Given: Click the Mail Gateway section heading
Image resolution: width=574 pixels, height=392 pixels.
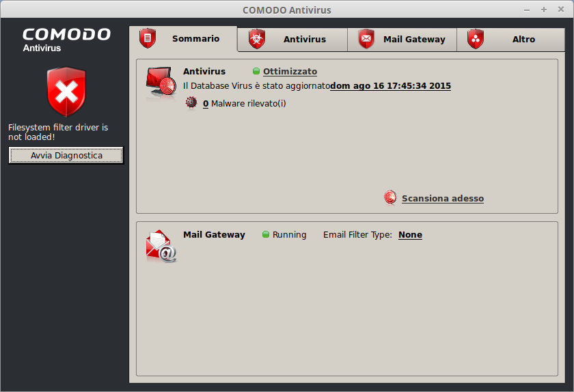Looking at the screenshot, I should (x=214, y=235).
